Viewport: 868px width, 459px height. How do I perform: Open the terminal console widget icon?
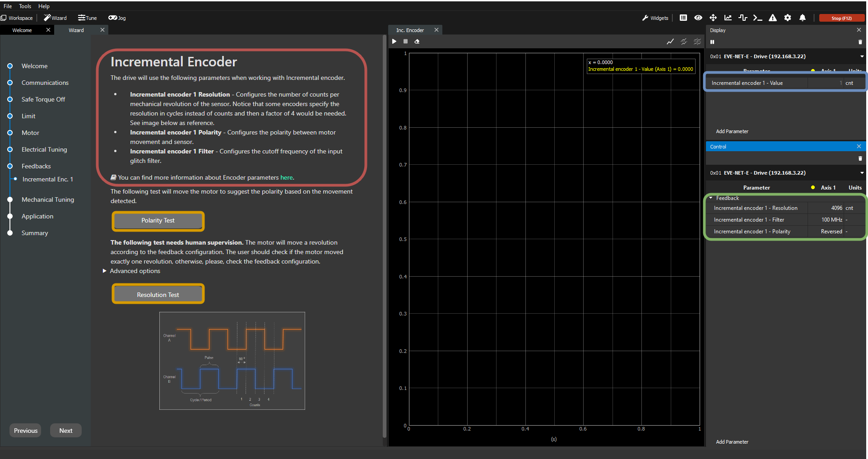click(x=757, y=18)
